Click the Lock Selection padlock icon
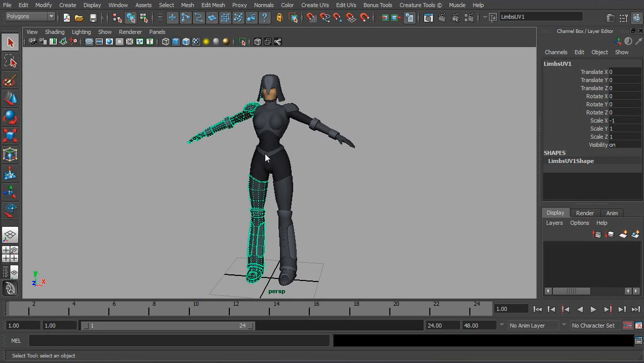Viewport: 644px width, 363px height. point(279,18)
